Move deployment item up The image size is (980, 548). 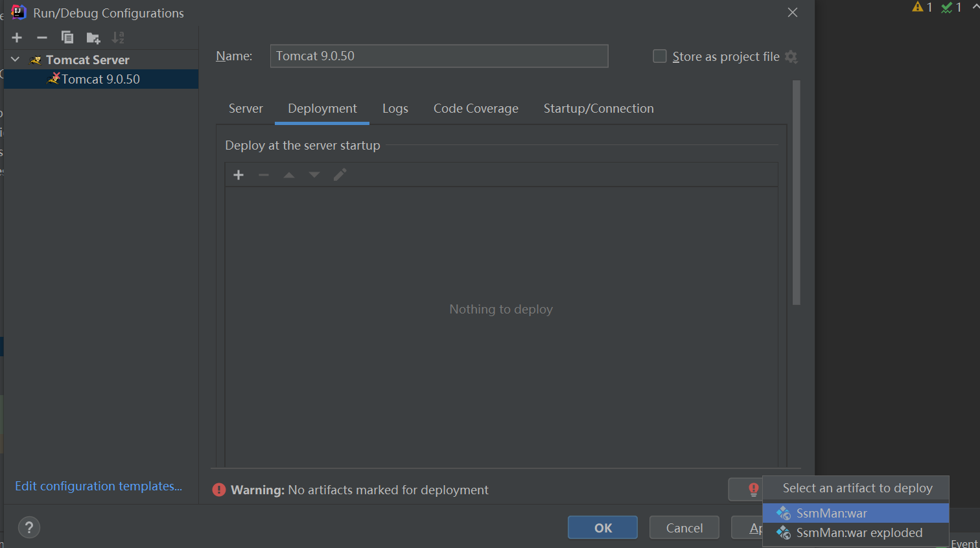[289, 175]
